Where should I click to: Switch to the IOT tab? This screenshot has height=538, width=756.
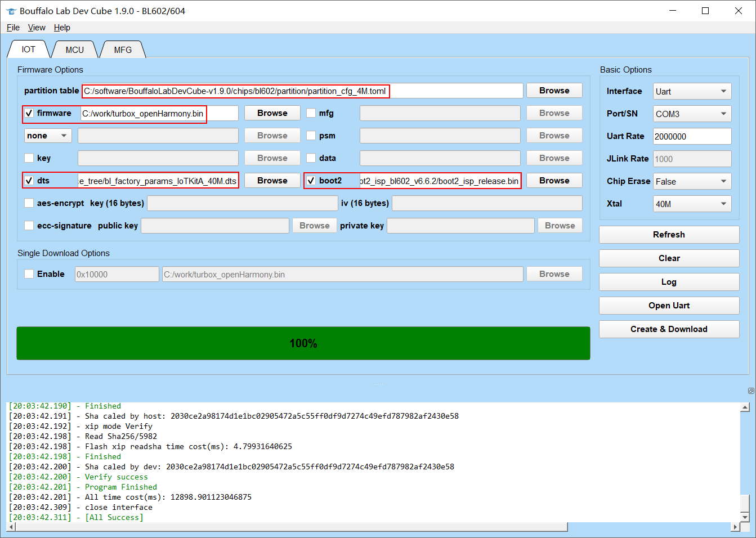point(28,50)
